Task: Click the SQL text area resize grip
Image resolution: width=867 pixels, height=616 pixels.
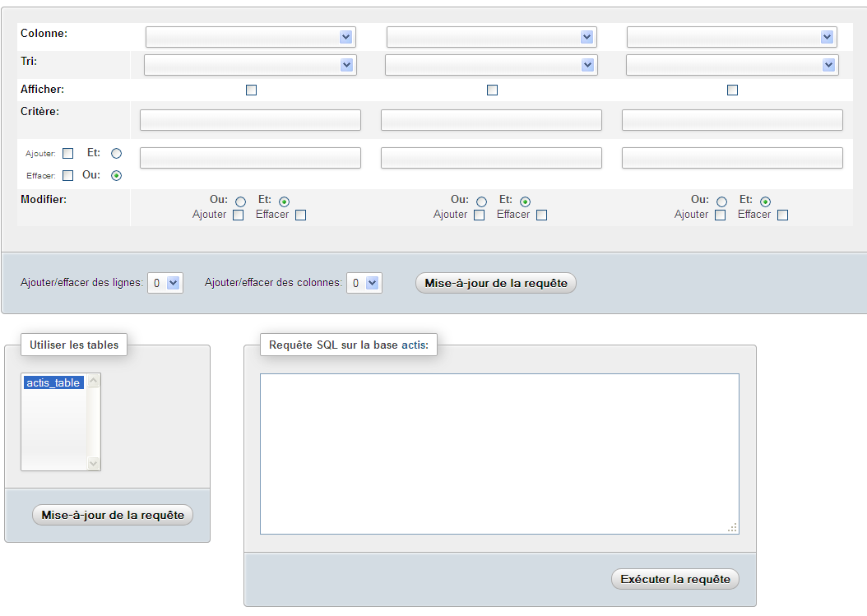Action: [x=733, y=528]
